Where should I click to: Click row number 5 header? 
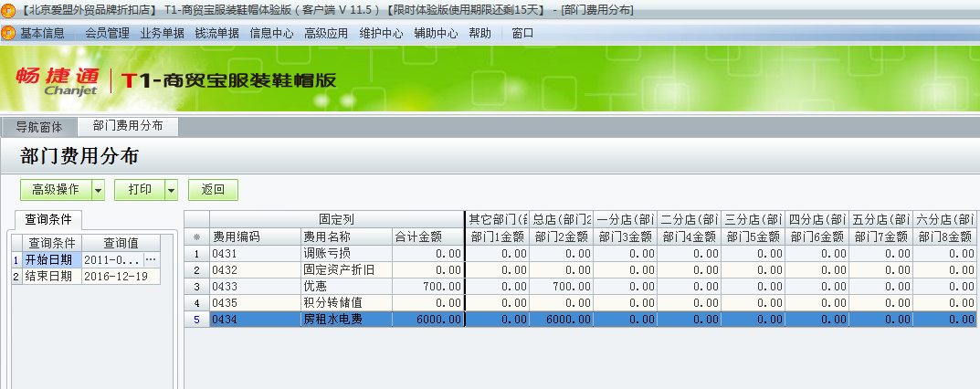pyautogui.click(x=196, y=319)
